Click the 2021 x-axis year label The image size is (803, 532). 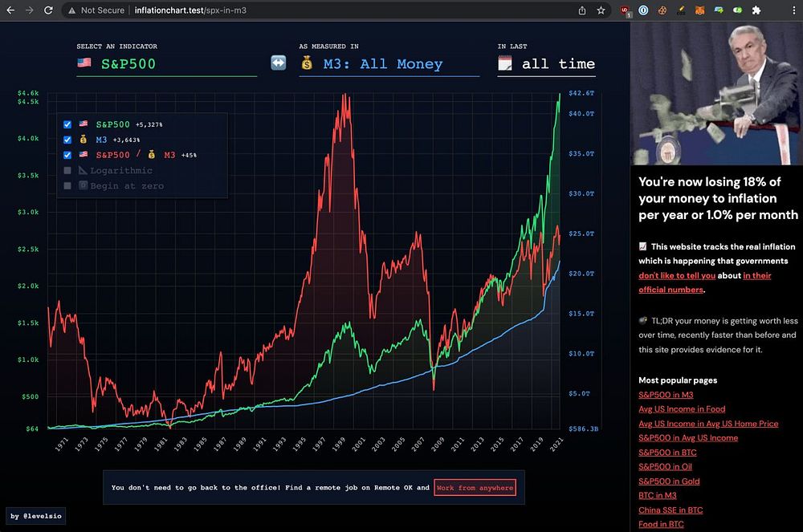(556, 445)
